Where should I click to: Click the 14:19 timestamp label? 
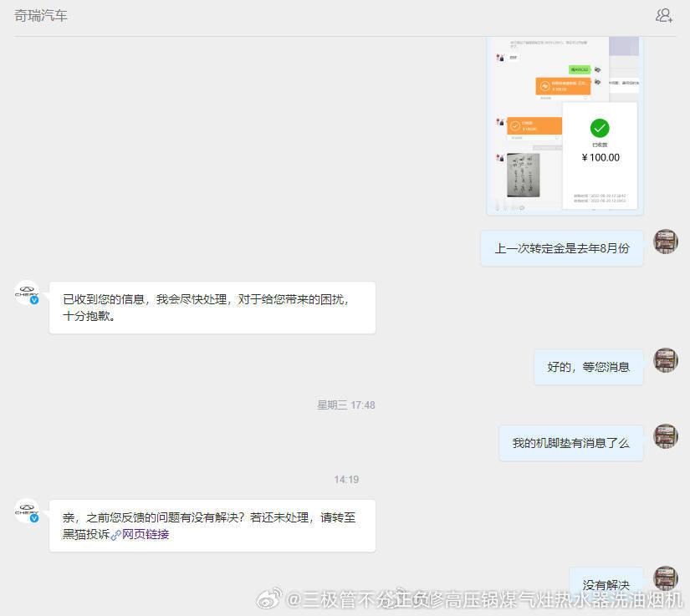coord(345,481)
